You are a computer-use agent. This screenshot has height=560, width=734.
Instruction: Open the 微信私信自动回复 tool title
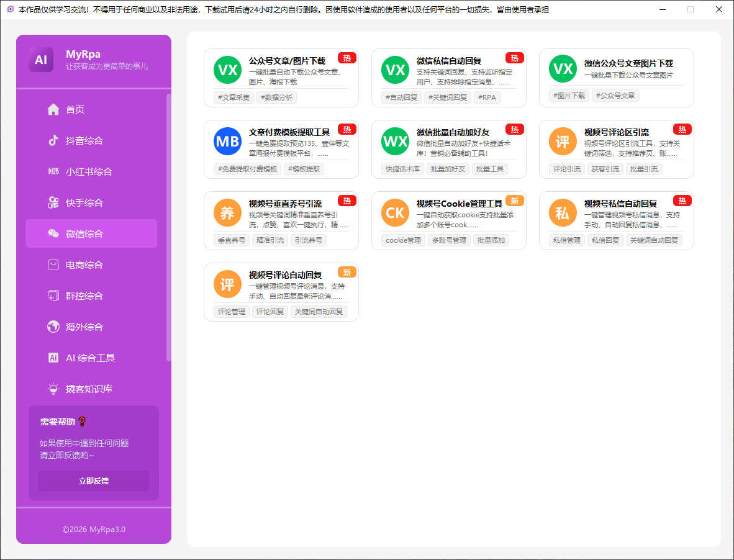point(449,61)
